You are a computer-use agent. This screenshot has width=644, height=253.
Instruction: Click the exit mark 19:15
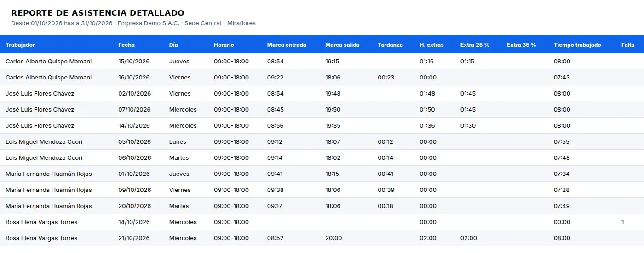[332, 62]
